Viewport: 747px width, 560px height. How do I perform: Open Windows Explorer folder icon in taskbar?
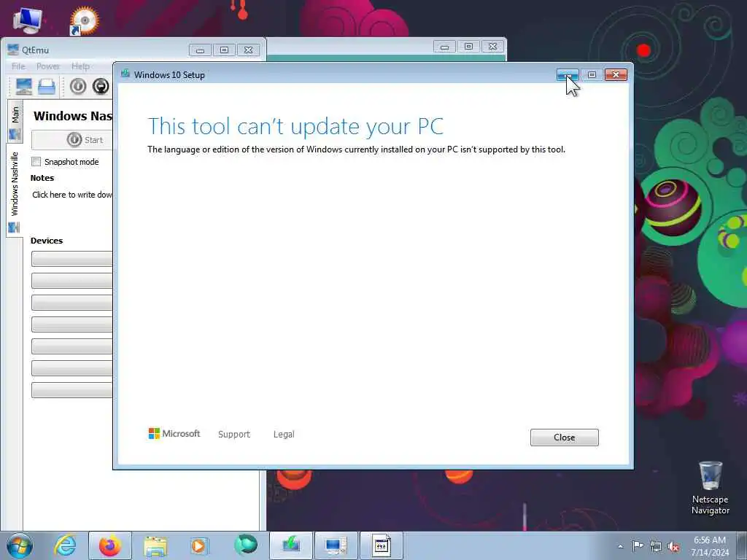[155, 546]
